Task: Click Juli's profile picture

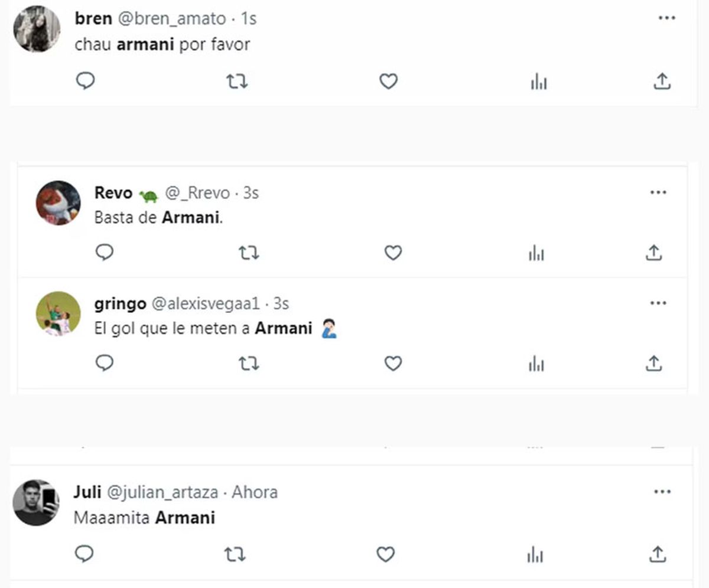Action: [36, 502]
